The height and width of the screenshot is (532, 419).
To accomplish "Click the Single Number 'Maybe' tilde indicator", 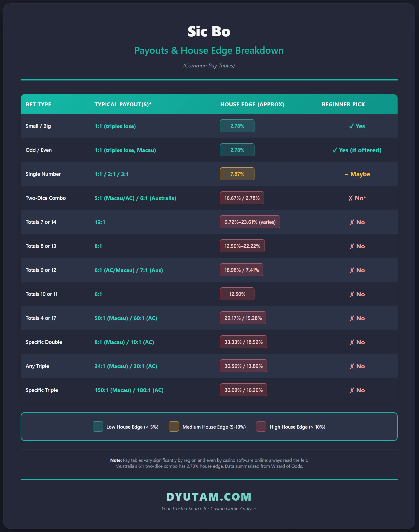I will (346, 174).
